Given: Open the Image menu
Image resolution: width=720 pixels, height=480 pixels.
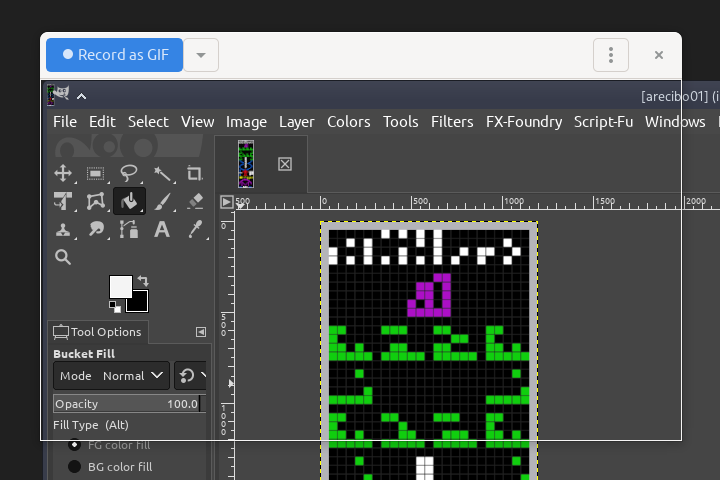Looking at the screenshot, I should [x=246, y=122].
